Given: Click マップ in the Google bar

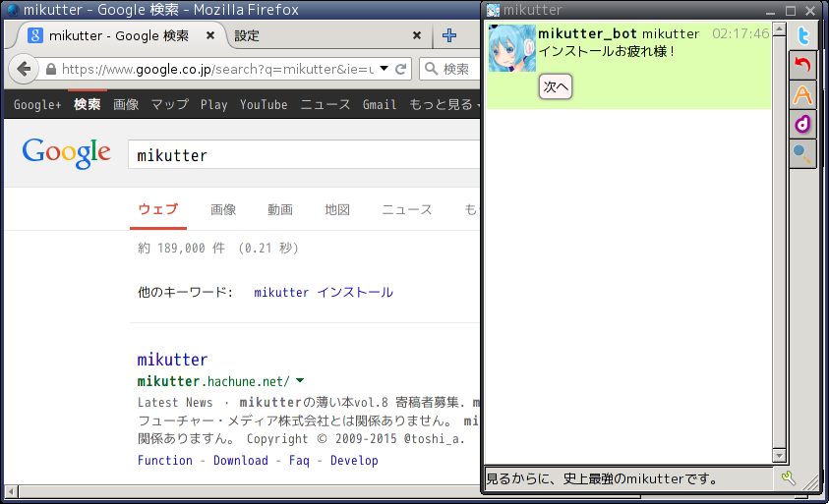Looking at the screenshot, I should point(170,104).
